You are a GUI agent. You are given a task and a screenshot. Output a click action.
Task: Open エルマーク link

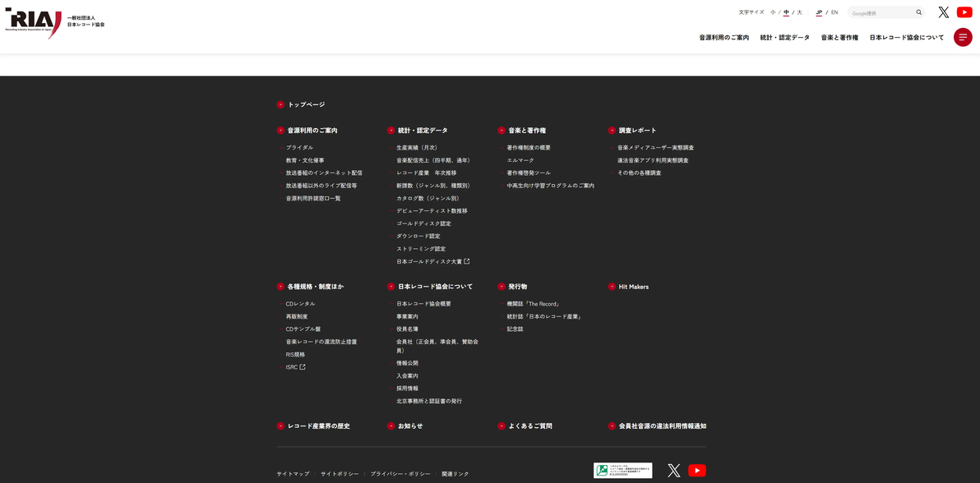point(520,160)
